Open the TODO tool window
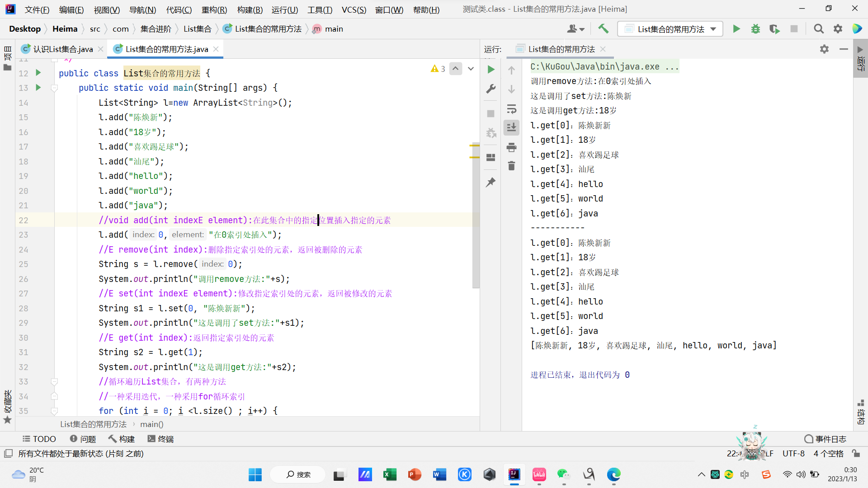Viewport: 868px width, 488px height. 39,439
